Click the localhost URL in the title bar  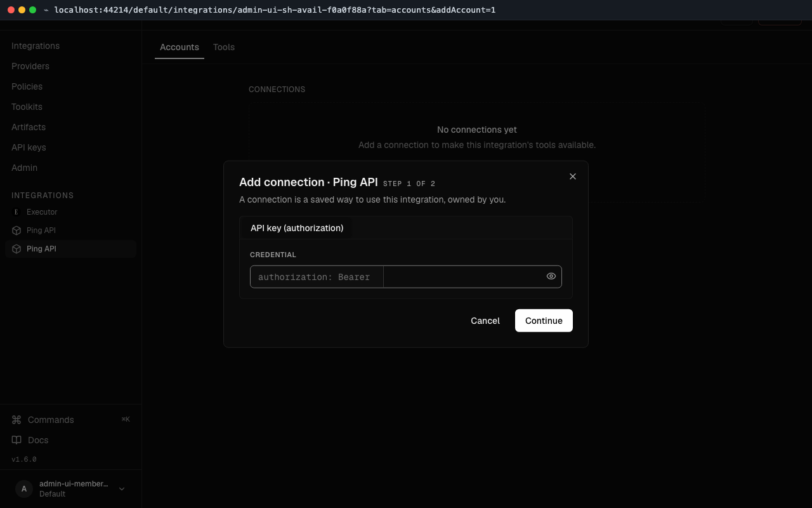tap(275, 10)
